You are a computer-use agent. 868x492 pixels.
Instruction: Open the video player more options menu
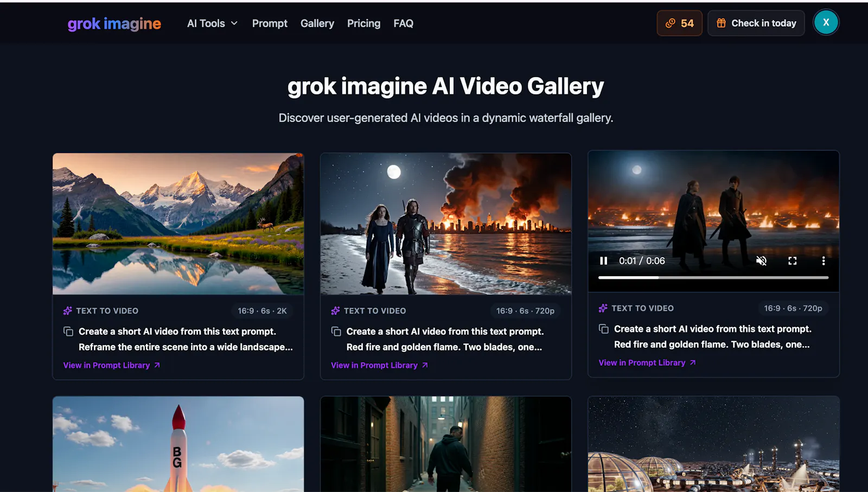click(823, 261)
